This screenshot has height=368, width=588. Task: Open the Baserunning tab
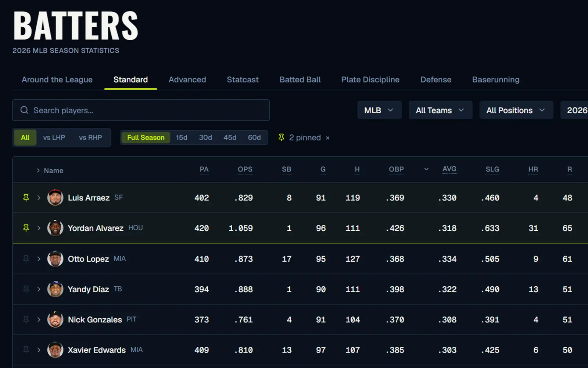(x=496, y=79)
